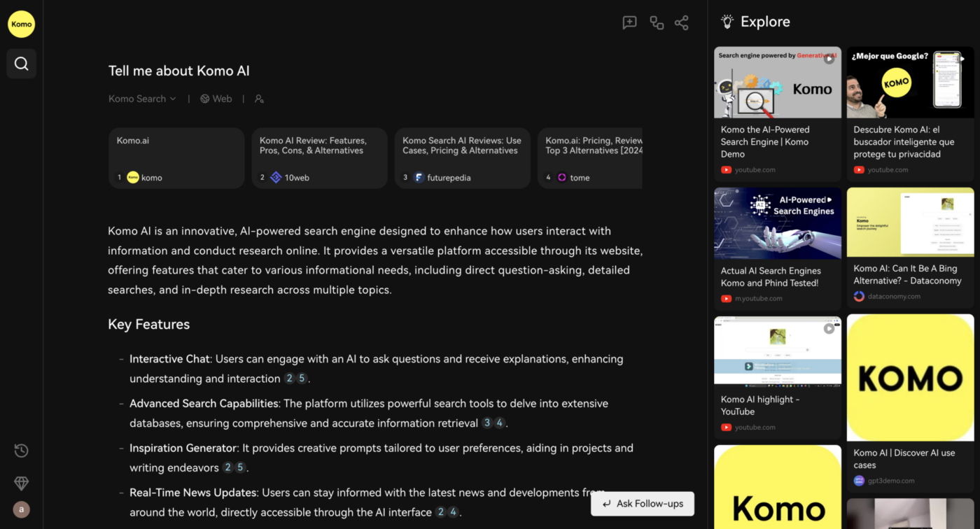980x529 pixels.
Task: Click tome favicon in source four
Action: (x=561, y=178)
